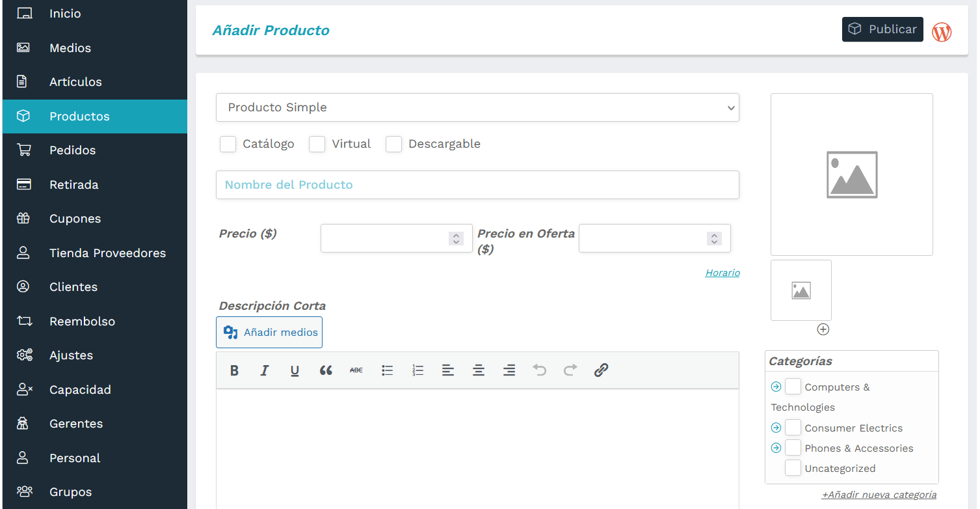Insert a hyperlink in the description
This screenshot has width=980, height=509.
(601, 370)
